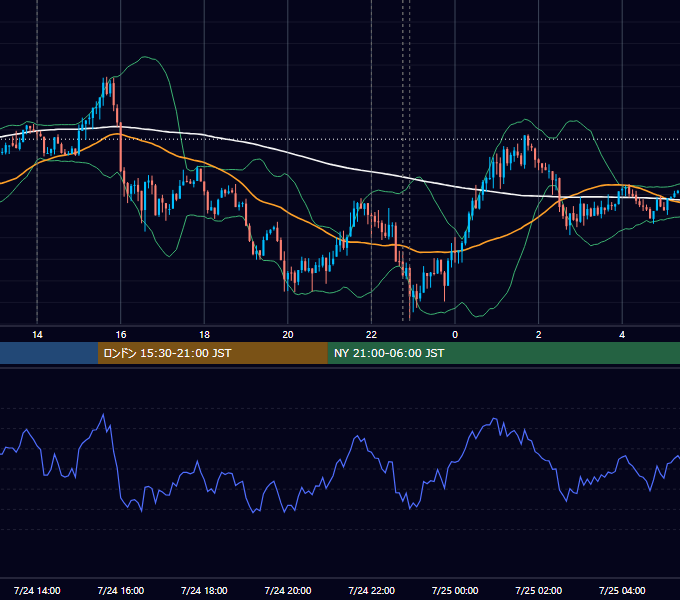Click the 16 hour axis label
Image resolution: width=680 pixels, height=600 pixels.
pyautogui.click(x=121, y=334)
